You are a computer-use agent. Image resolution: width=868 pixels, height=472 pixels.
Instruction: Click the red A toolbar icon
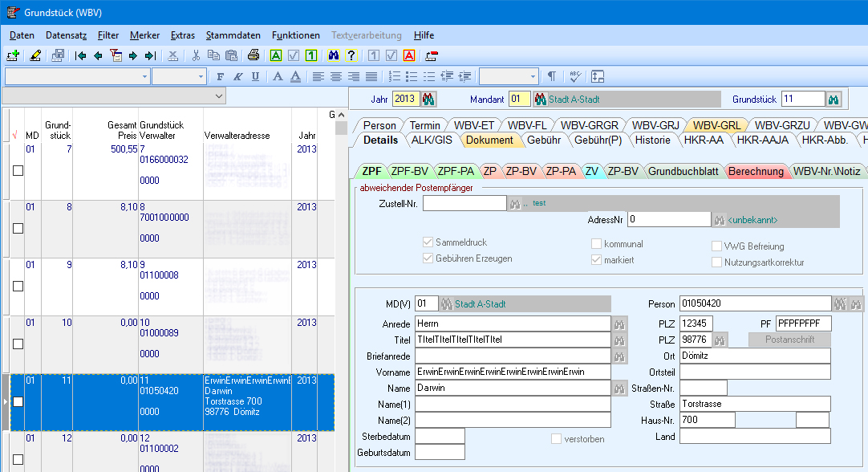pos(409,55)
